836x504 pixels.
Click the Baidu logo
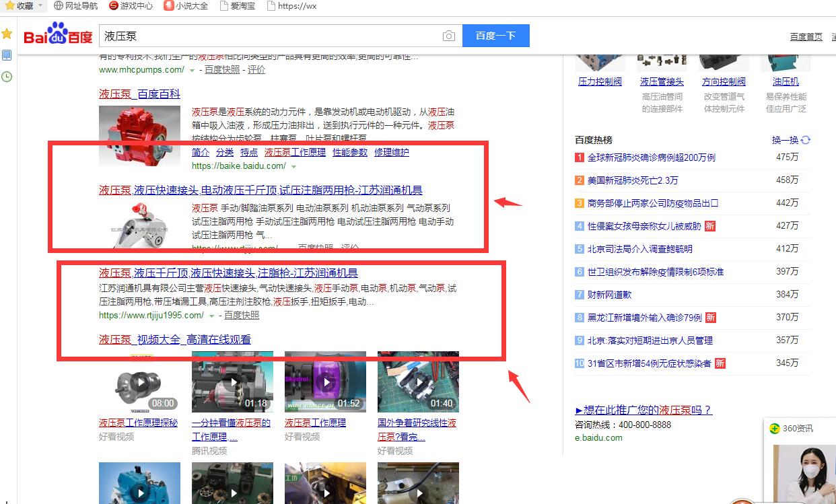click(x=58, y=35)
